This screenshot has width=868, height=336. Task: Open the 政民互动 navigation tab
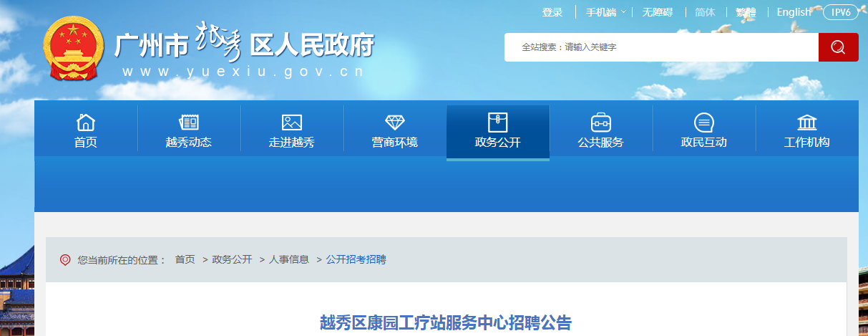[704, 129]
